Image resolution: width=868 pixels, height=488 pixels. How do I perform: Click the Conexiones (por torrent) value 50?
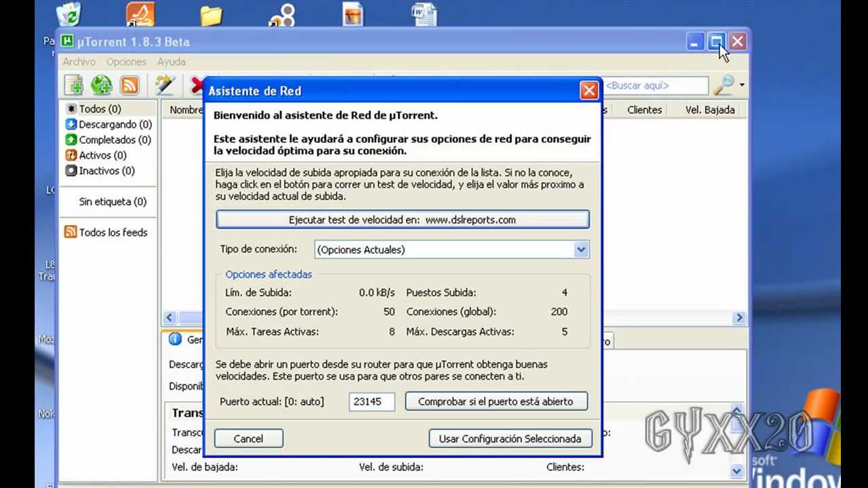[389, 312]
